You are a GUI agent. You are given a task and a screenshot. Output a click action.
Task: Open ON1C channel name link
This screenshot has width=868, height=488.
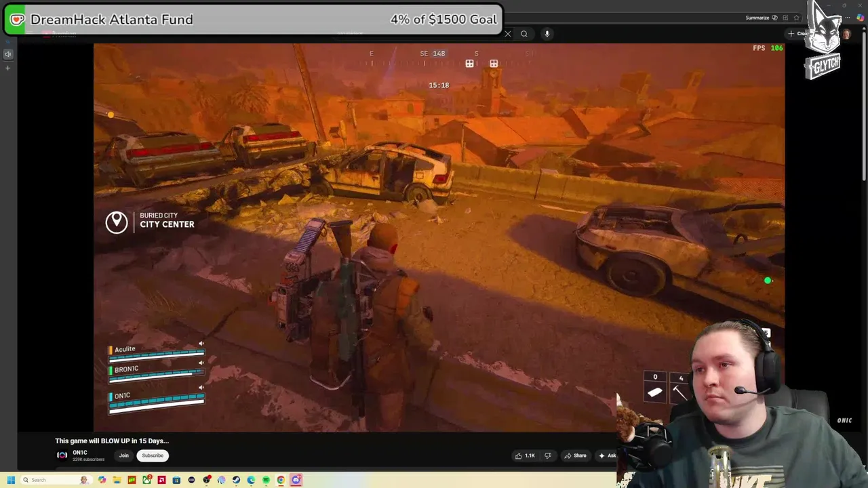[x=80, y=453]
